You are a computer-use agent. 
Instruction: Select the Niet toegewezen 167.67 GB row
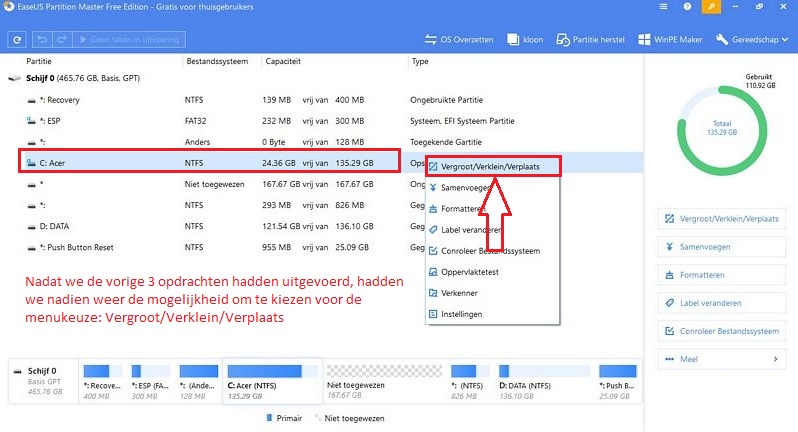point(323,184)
